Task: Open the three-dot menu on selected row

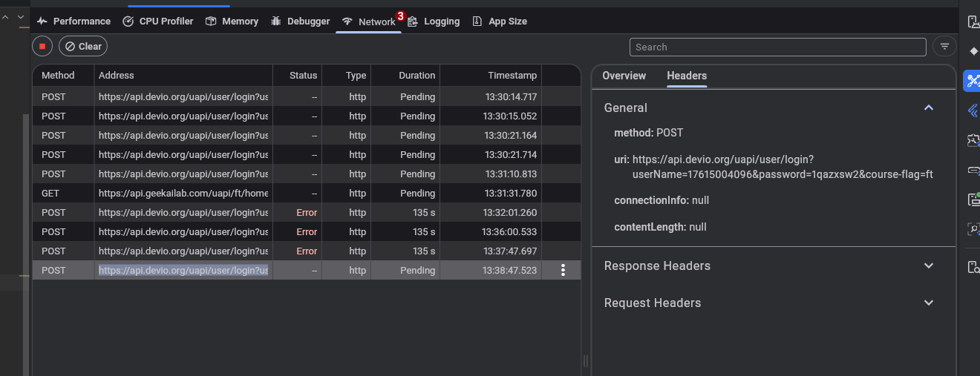Action: pos(563,271)
